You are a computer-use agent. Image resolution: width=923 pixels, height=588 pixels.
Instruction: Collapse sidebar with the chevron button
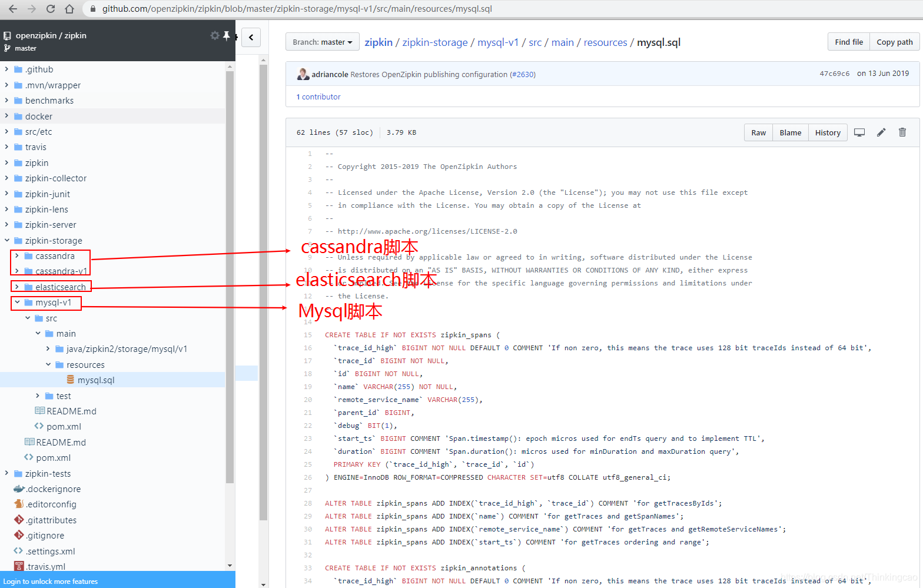(x=251, y=38)
